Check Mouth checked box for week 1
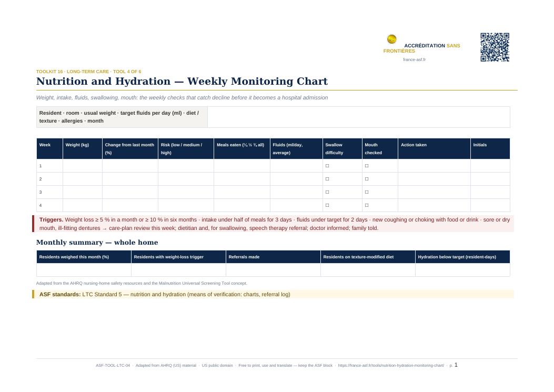 tap(367, 166)
